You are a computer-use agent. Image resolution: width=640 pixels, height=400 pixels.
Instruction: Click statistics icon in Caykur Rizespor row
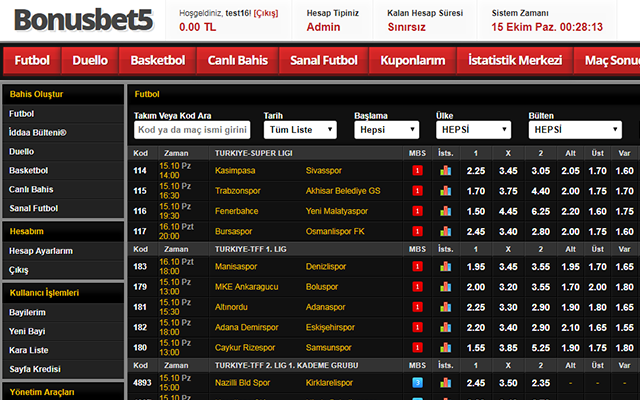tap(445, 347)
